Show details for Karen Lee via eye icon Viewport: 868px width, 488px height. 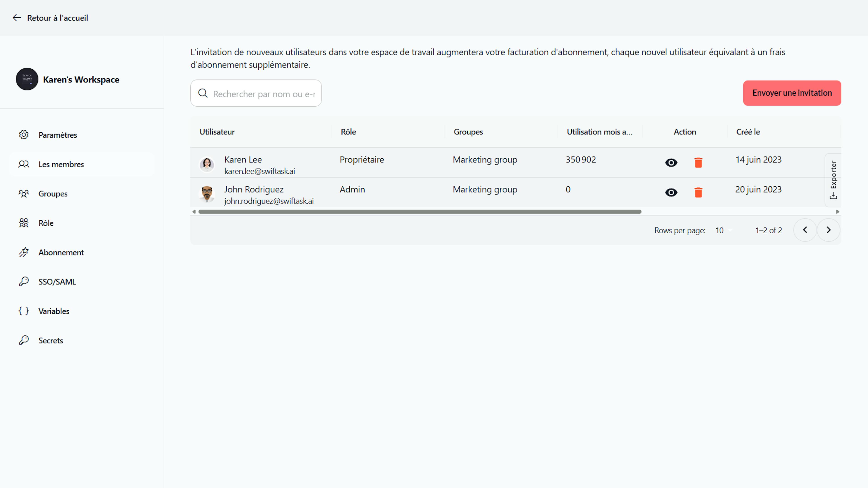coord(671,163)
